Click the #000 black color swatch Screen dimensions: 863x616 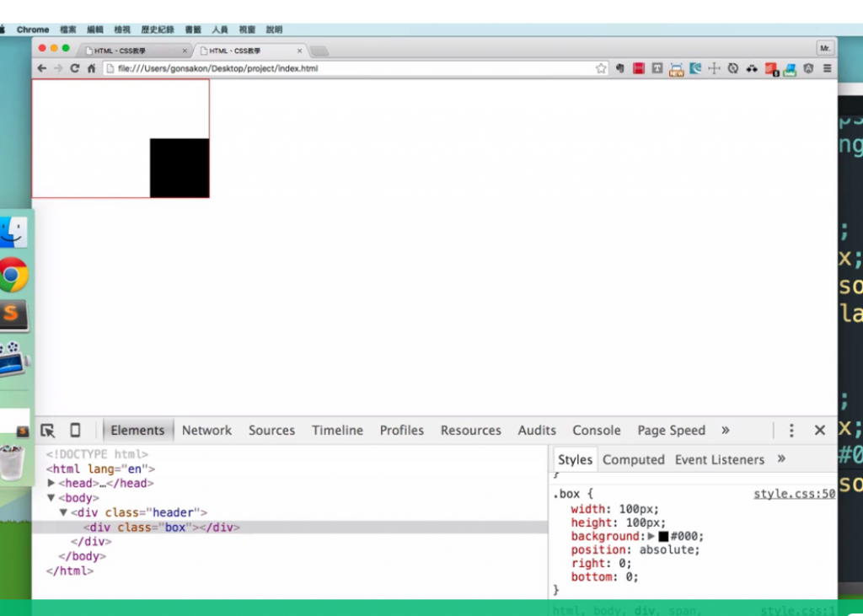[x=663, y=536]
